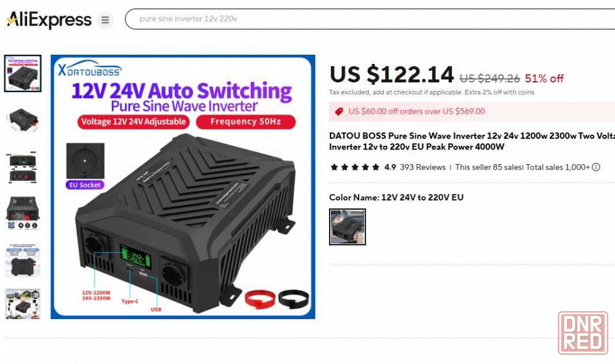Choose the 12V 24V to 220V EU color option
Screen dimensions: 615x364
coord(347,227)
